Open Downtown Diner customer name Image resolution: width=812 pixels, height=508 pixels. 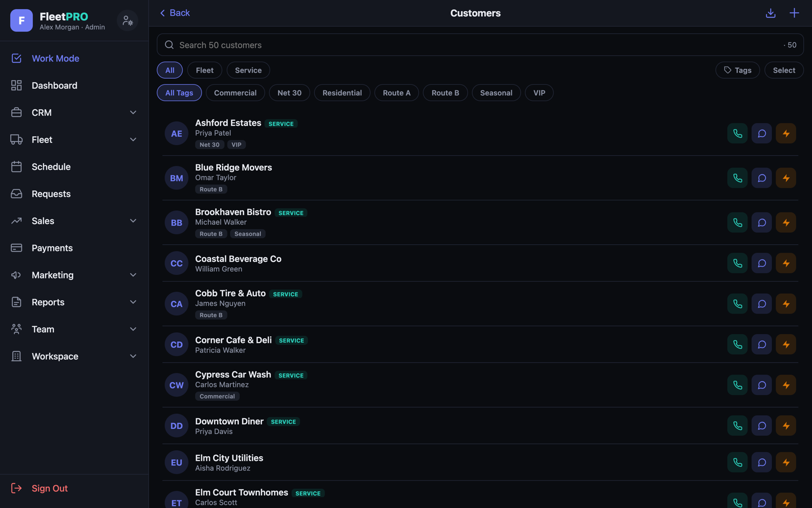(229, 421)
